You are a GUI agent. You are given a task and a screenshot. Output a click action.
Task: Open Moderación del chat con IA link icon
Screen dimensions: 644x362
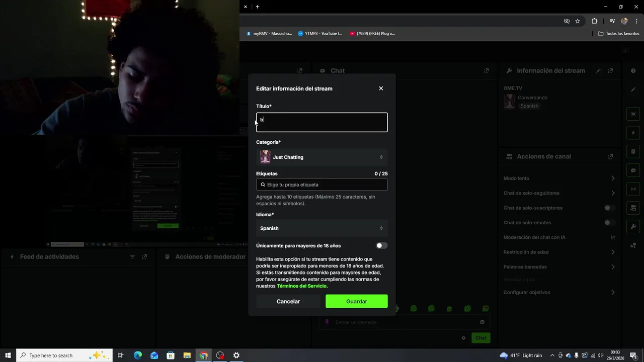coord(613,237)
